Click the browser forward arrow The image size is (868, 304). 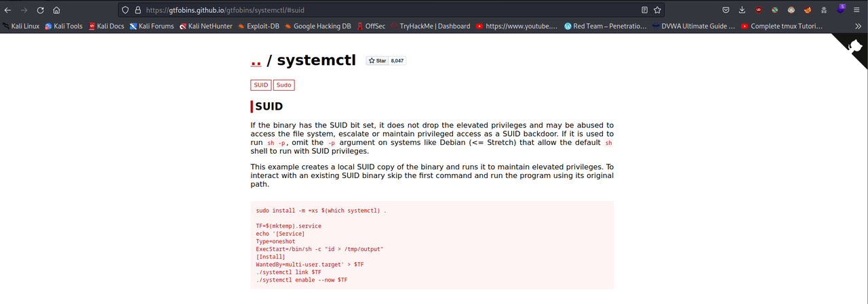point(24,10)
